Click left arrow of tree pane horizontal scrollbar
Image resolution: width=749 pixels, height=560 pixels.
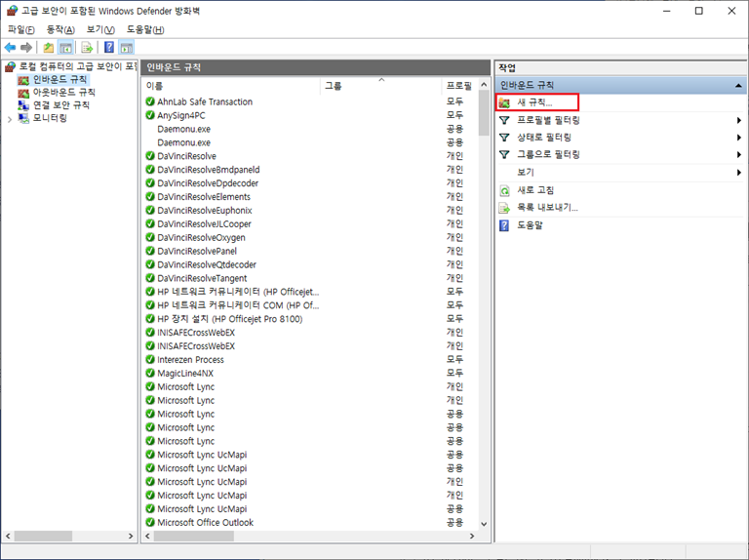8,537
